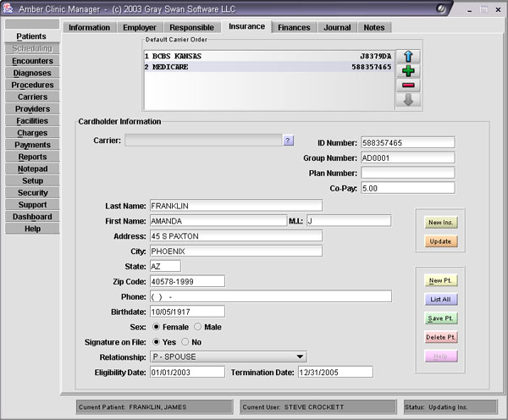Click the green plus icon to add carrier

point(408,70)
